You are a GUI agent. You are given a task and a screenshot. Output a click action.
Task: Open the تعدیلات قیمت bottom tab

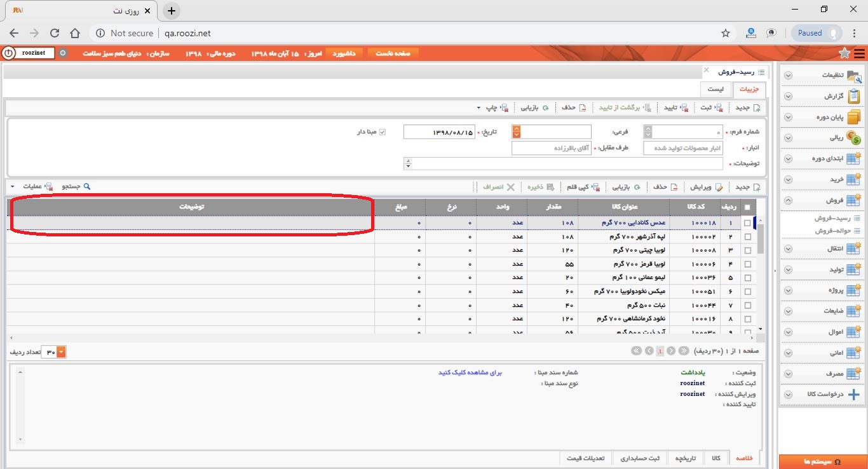click(587, 458)
